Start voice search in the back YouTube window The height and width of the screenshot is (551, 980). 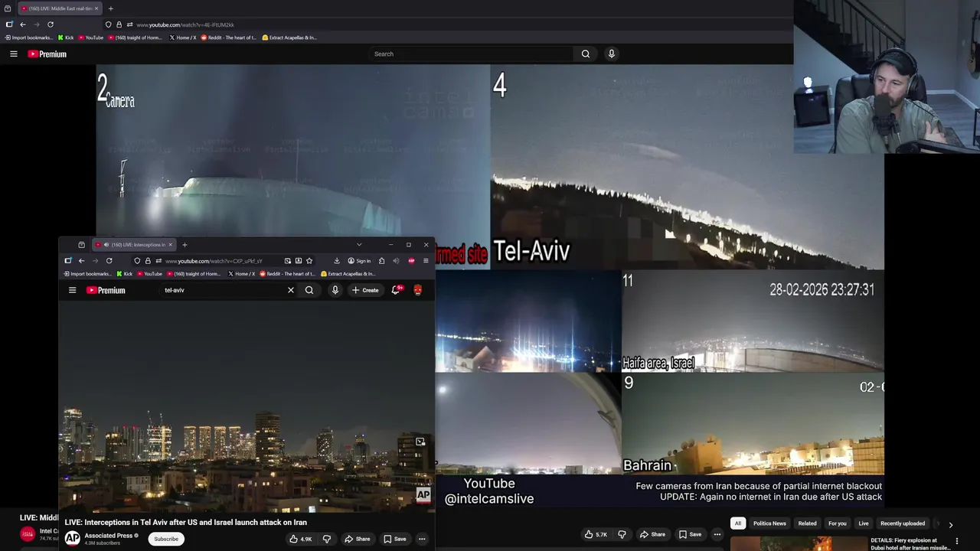click(611, 54)
